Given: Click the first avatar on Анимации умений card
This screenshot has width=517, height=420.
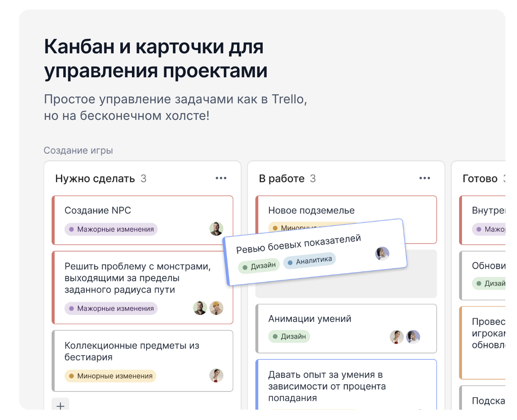Looking at the screenshot, I should tap(397, 337).
